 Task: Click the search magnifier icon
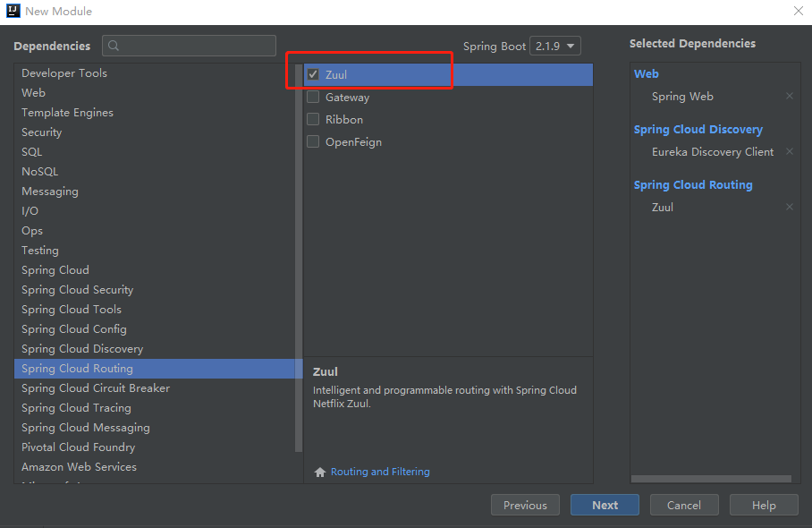click(x=114, y=47)
